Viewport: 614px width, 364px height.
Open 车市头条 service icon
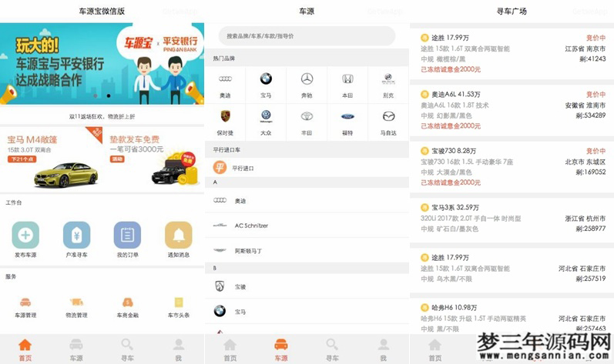point(179,302)
